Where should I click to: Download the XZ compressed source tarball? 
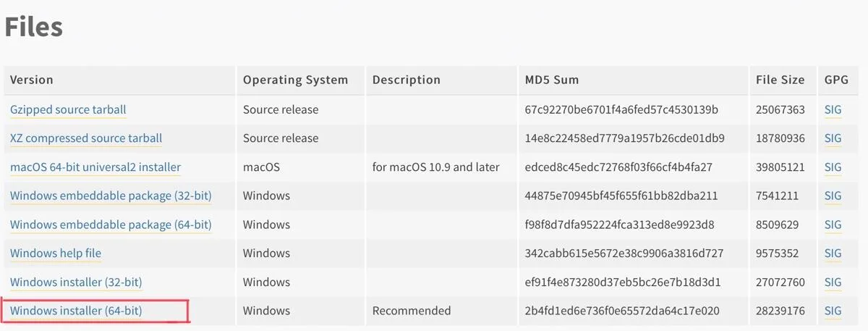point(86,138)
